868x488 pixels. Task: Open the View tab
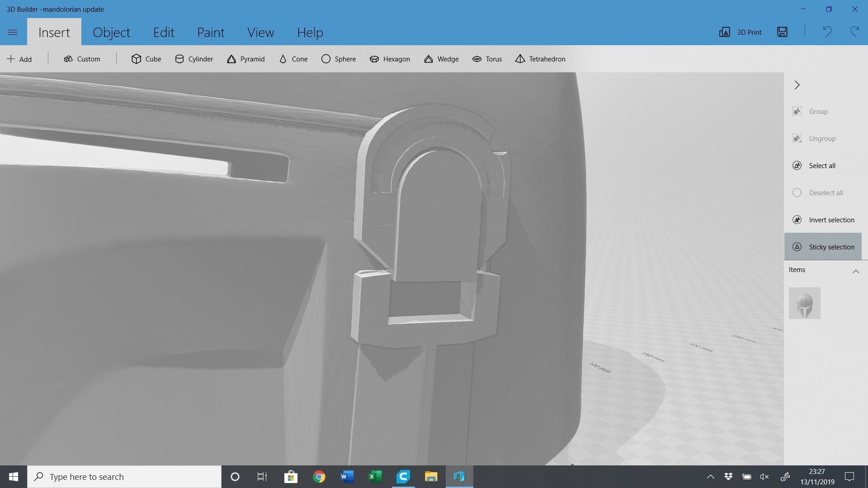click(x=260, y=32)
